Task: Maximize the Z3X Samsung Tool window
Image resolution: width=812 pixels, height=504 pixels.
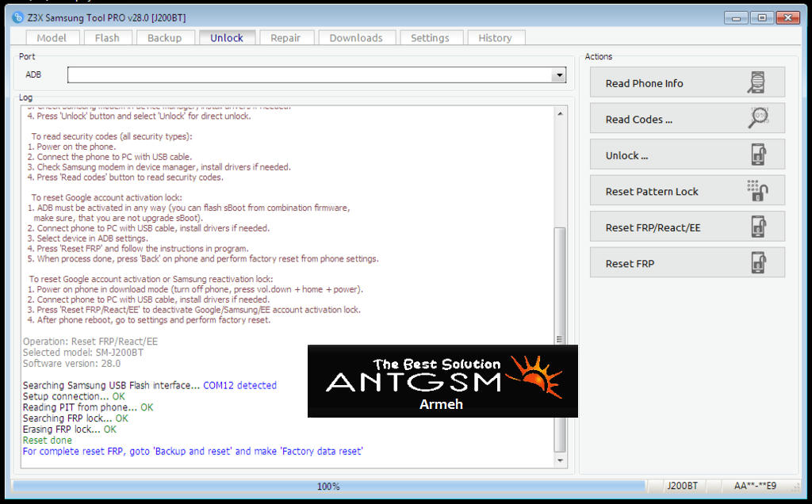Action: tap(762, 18)
